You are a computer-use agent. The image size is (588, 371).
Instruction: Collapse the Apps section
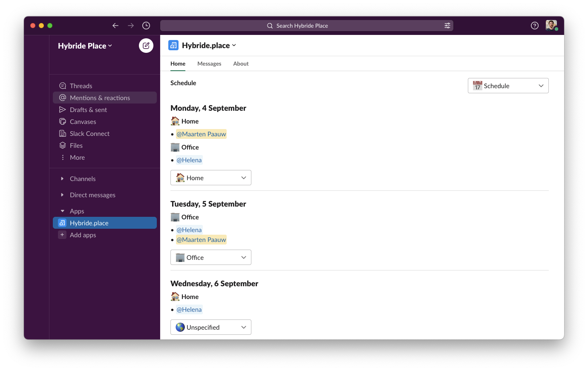62,211
